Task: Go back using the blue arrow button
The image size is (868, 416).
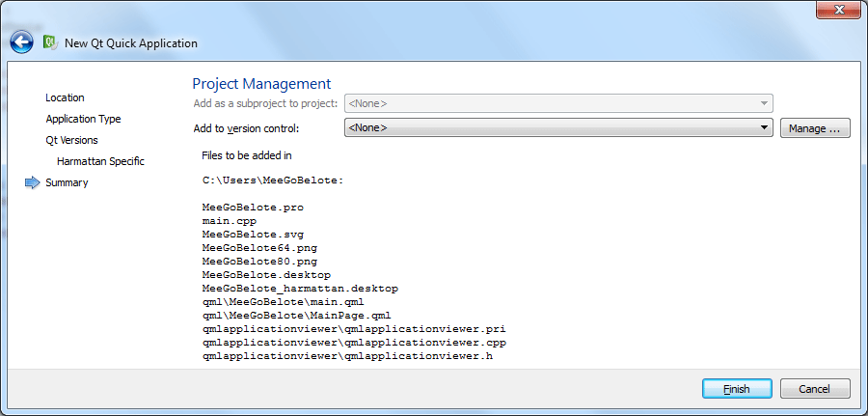Action: pos(21,42)
